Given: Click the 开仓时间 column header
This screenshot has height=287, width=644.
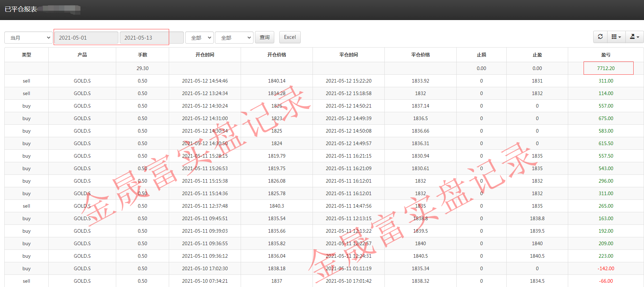Looking at the screenshot, I should click(205, 55).
